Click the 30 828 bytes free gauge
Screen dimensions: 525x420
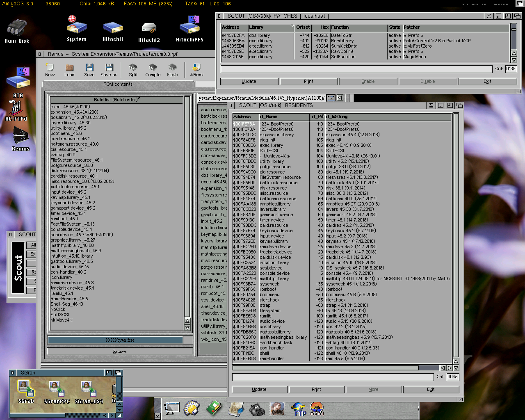[120, 340]
